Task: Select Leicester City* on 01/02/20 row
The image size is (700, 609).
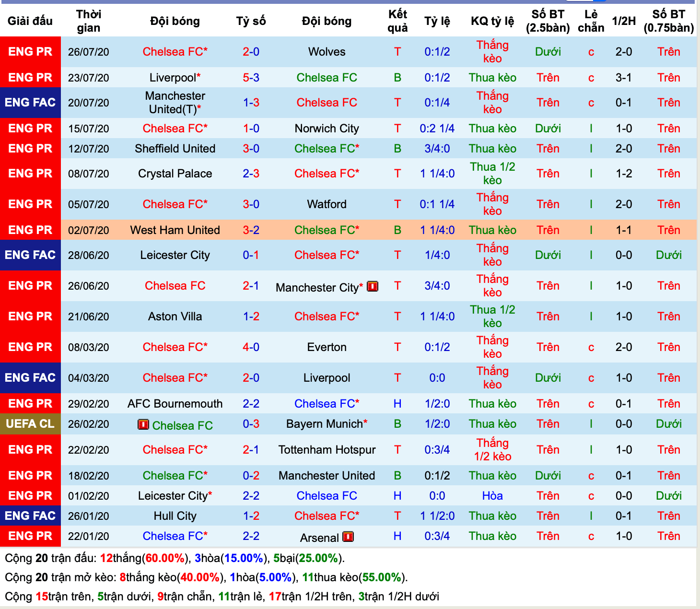Action: pyautogui.click(x=175, y=496)
